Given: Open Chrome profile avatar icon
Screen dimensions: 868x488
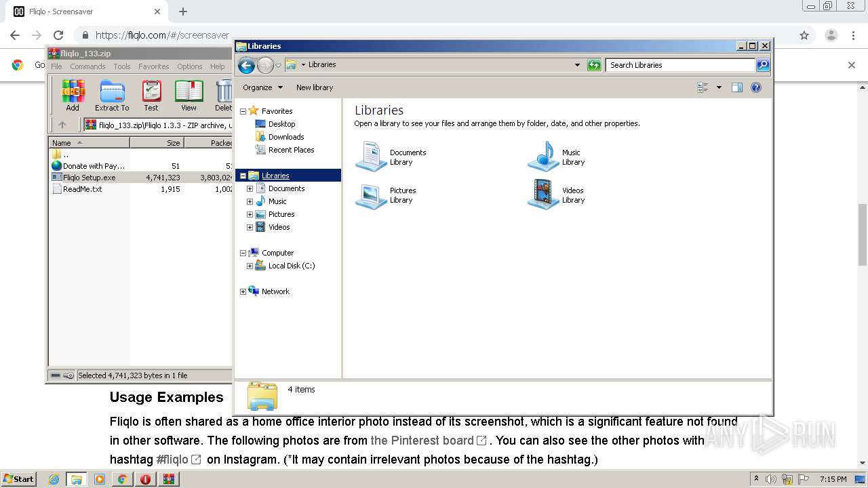Looking at the screenshot, I should [831, 35].
